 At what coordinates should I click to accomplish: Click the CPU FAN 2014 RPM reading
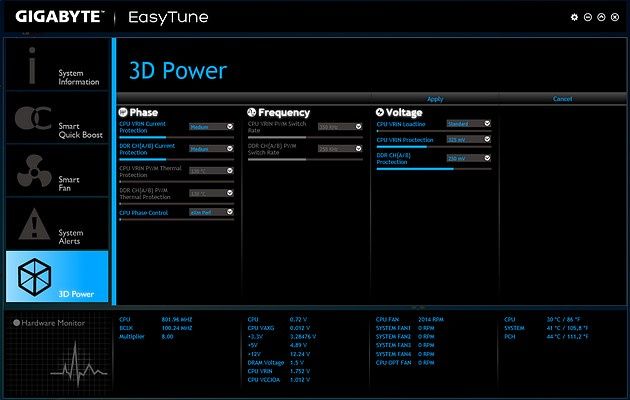(431, 320)
